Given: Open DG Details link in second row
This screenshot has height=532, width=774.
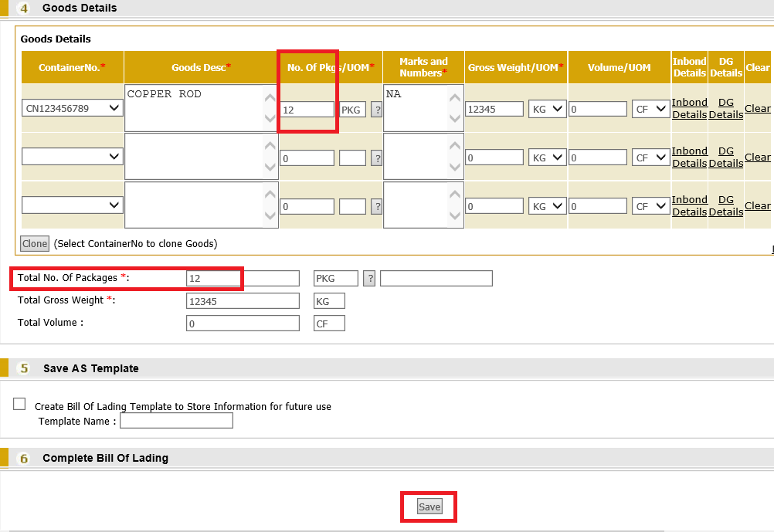Looking at the screenshot, I should (x=725, y=157).
